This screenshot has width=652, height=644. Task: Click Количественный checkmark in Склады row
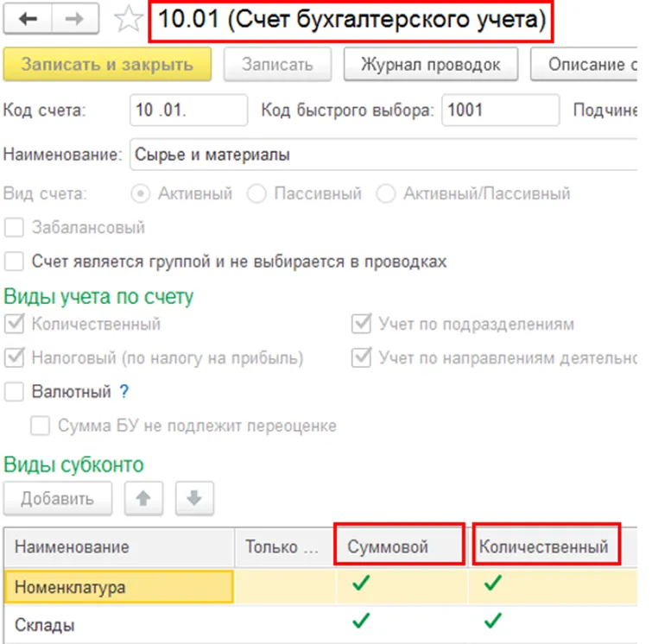pyautogui.click(x=493, y=619)
